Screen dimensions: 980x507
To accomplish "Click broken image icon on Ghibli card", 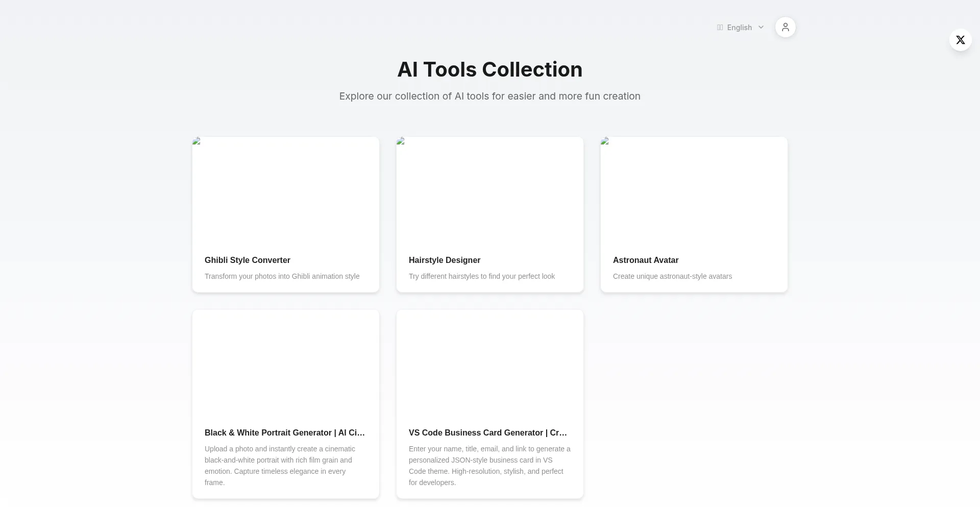I will point(197,141).
